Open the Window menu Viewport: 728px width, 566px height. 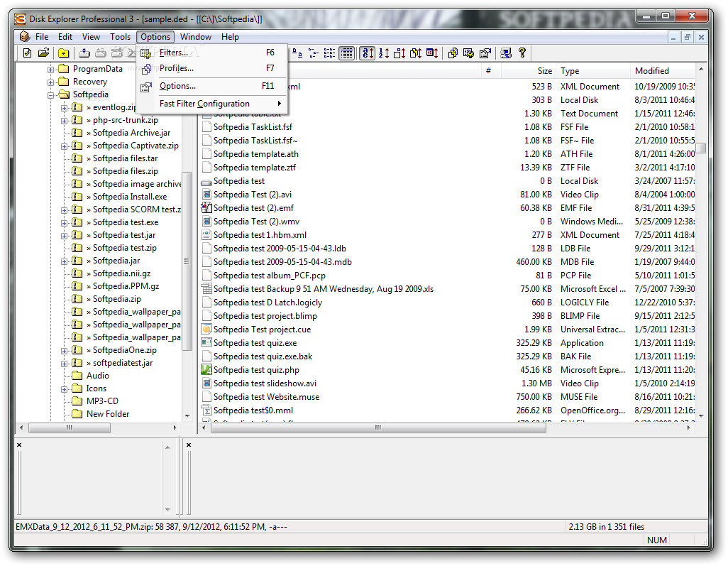(x=195, y=37)
